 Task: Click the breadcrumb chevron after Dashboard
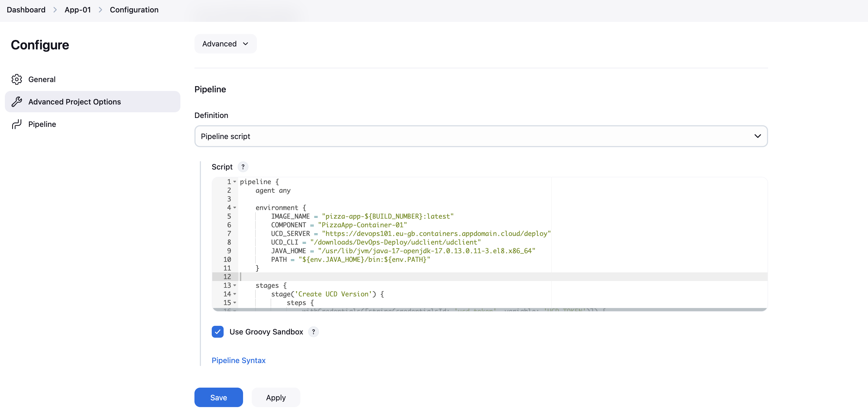(55, 10)
